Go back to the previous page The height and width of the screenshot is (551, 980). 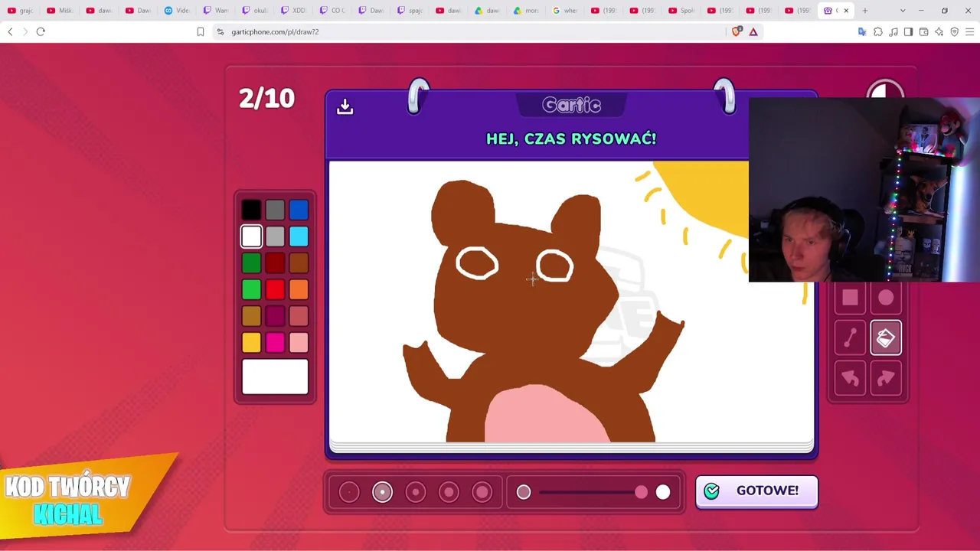tap(10, 31)
